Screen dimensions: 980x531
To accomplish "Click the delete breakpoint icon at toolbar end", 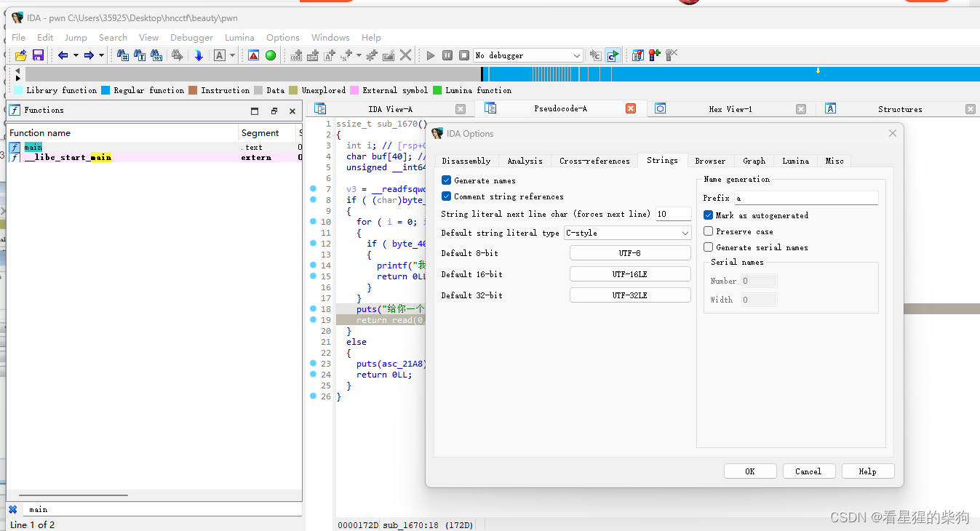I will 672,55.
